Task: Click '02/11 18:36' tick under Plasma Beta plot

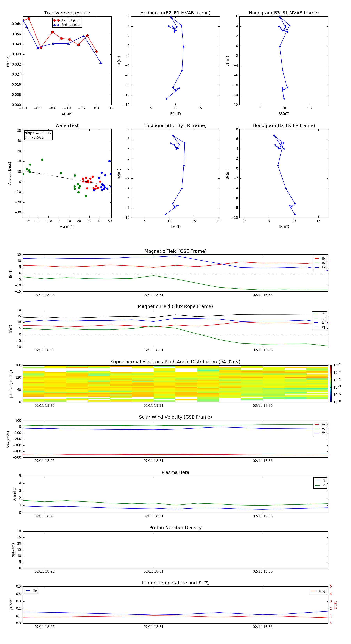Action: [262, 516]
